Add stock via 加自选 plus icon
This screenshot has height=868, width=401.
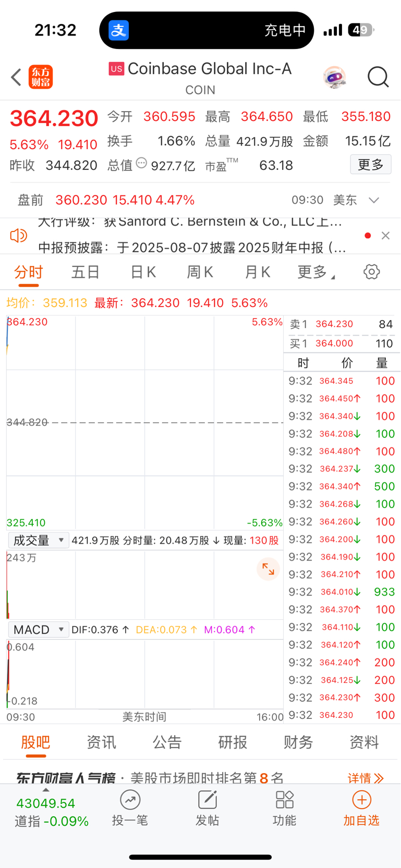click(361, 800)
